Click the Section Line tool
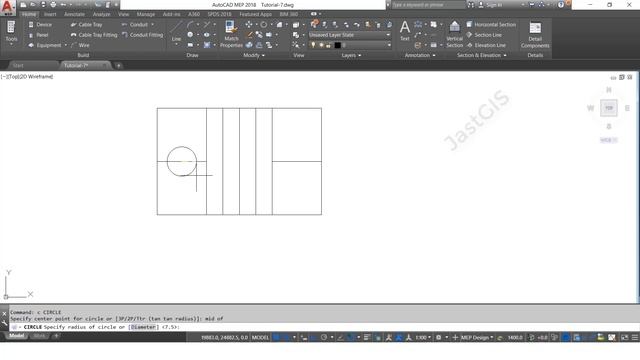 pyautogui.click(x=484, y=35)
